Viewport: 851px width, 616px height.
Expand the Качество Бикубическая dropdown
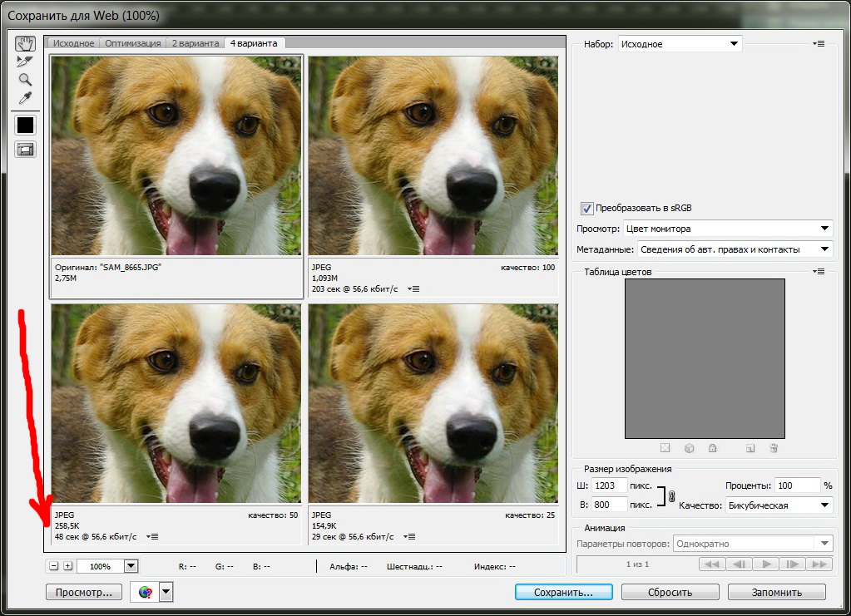pos(778,505)
